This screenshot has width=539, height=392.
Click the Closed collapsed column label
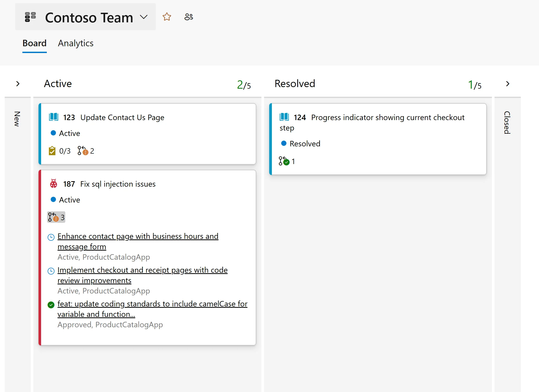click(x=507, y=123)
